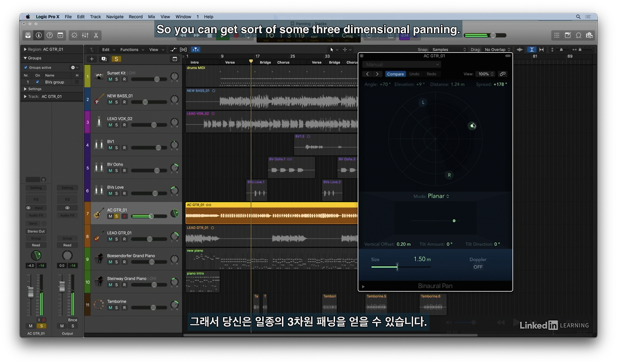This screenshot has height=364, width=617.
Task: Click the Toolbar toggle button
Action: click(x=60, y=35)
